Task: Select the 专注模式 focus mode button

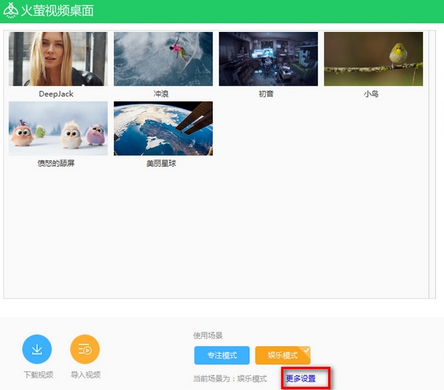Action: pos(222,355)
